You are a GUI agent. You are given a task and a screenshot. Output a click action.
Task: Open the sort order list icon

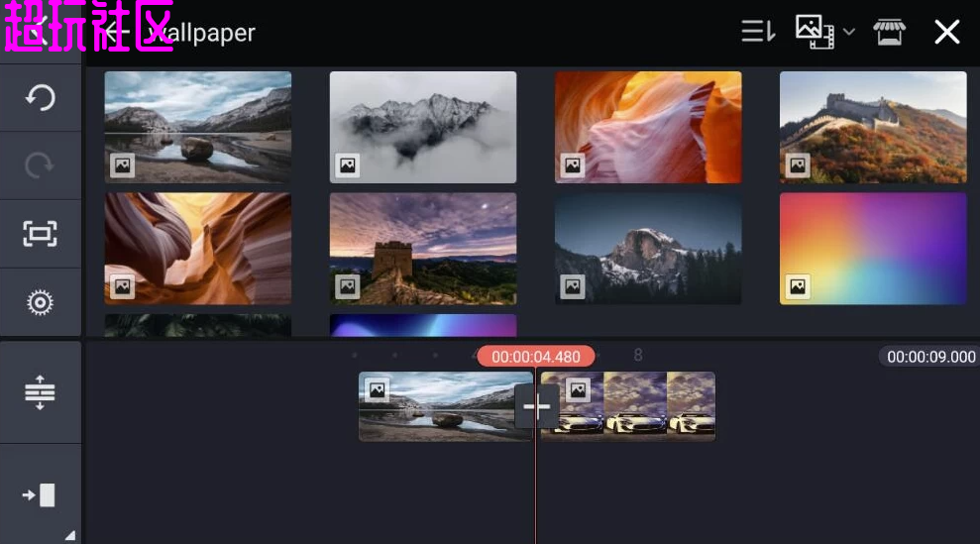758,32
